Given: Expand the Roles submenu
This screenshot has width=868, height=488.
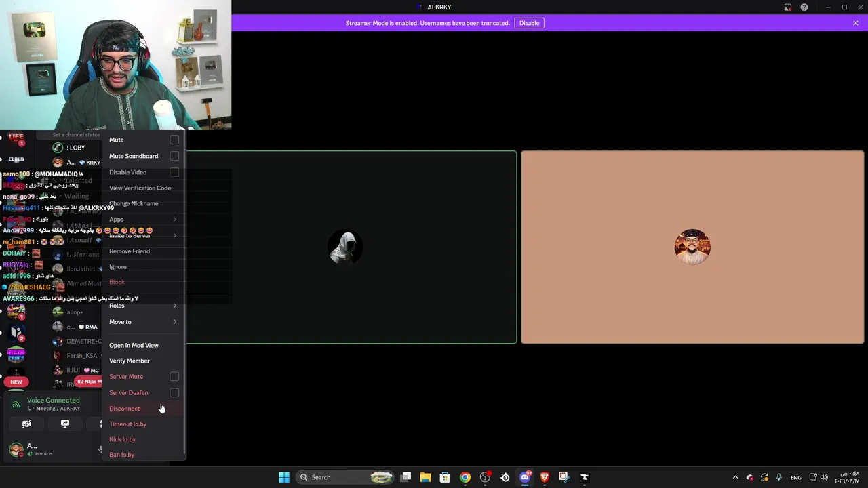Looking at the screenshot, I should [143, 306].
